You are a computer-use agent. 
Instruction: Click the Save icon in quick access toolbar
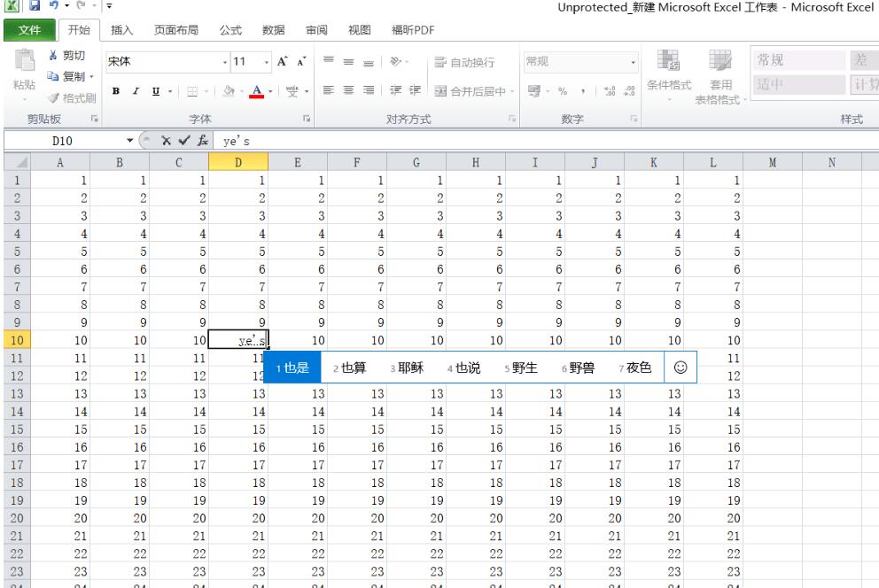pos(35,5)
